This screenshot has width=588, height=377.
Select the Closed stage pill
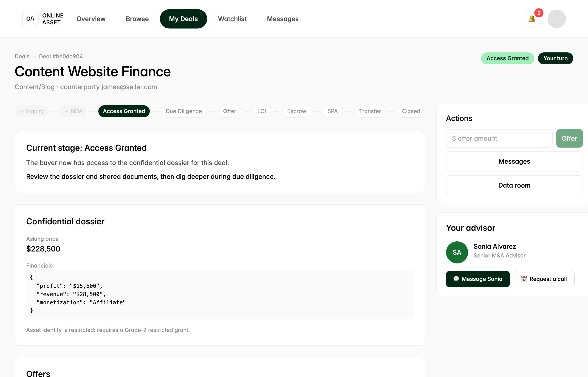[411, 111]
